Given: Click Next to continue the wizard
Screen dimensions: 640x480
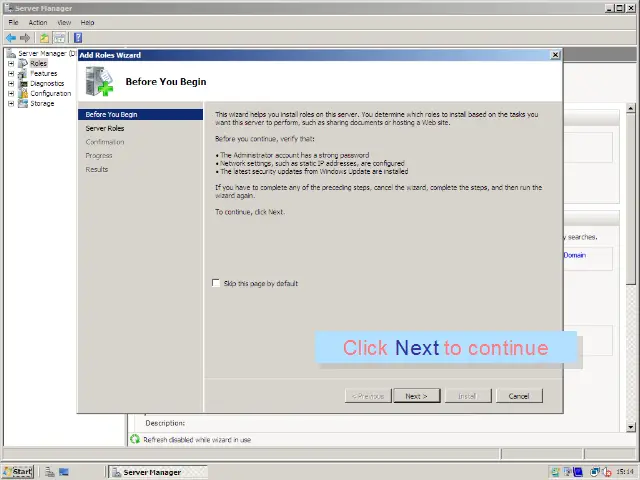Looking at the screenshot, I should click(x=417, y=396).
